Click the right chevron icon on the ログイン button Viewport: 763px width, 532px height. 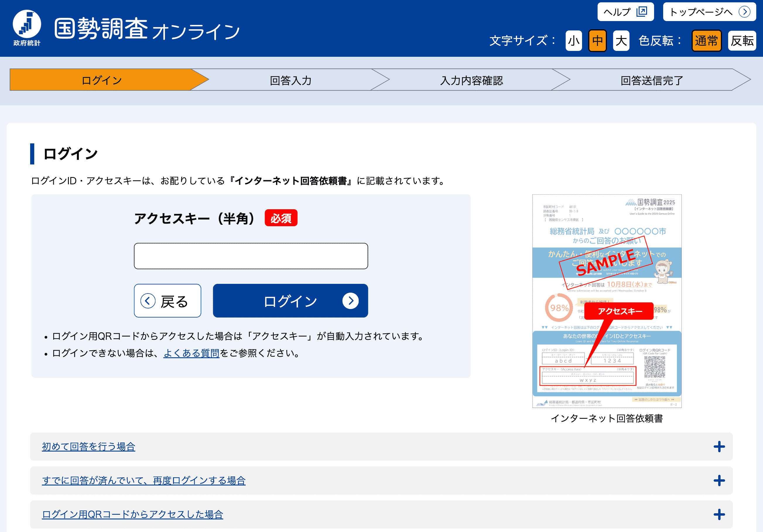click(x=350, y=301)
